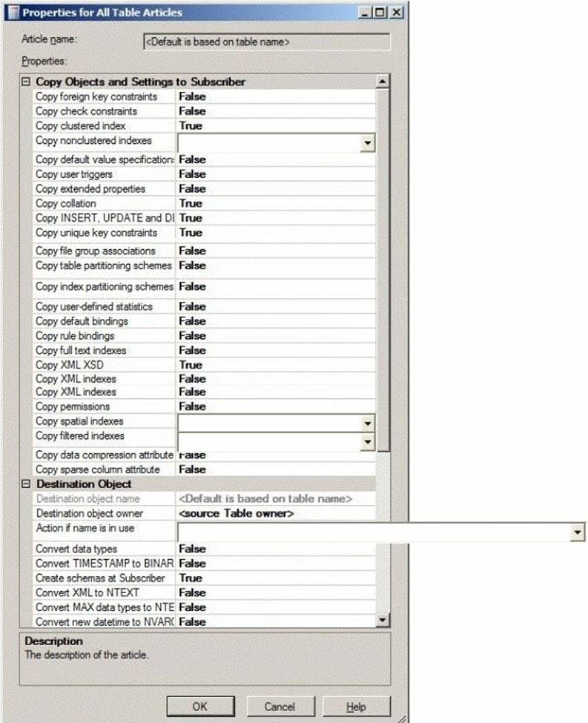Select the Convert XML to NTEXT property
588x723 pixels.
pyautogui.click(x=87, y=593)
